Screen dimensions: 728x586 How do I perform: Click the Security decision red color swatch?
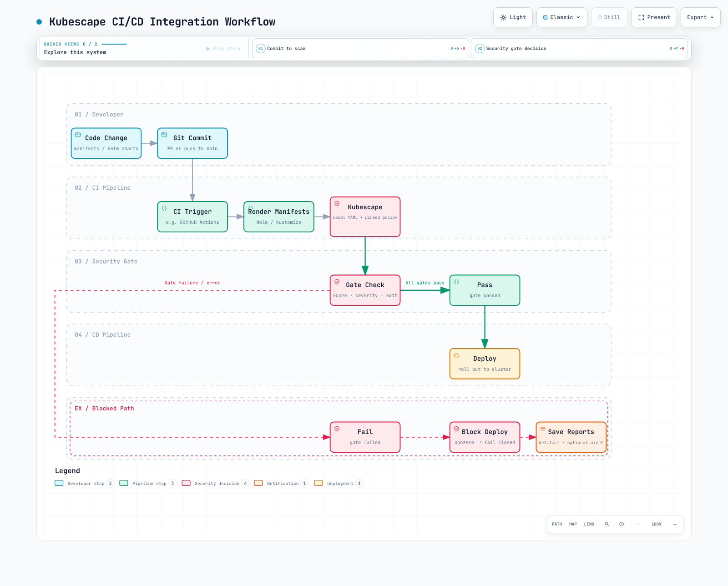coord(186,483)
